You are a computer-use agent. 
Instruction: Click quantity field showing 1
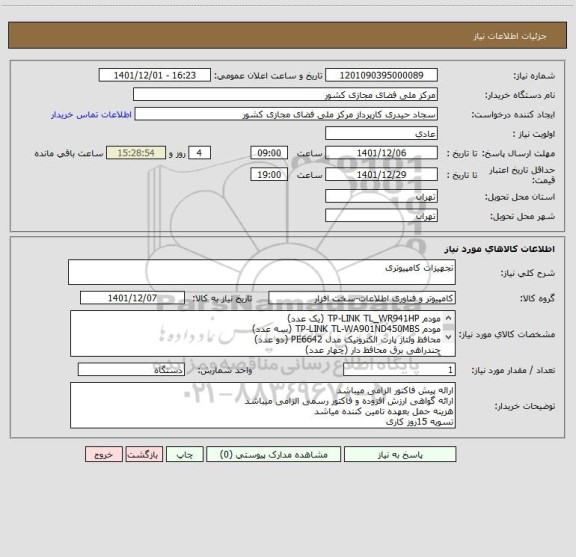pos(399,370)
